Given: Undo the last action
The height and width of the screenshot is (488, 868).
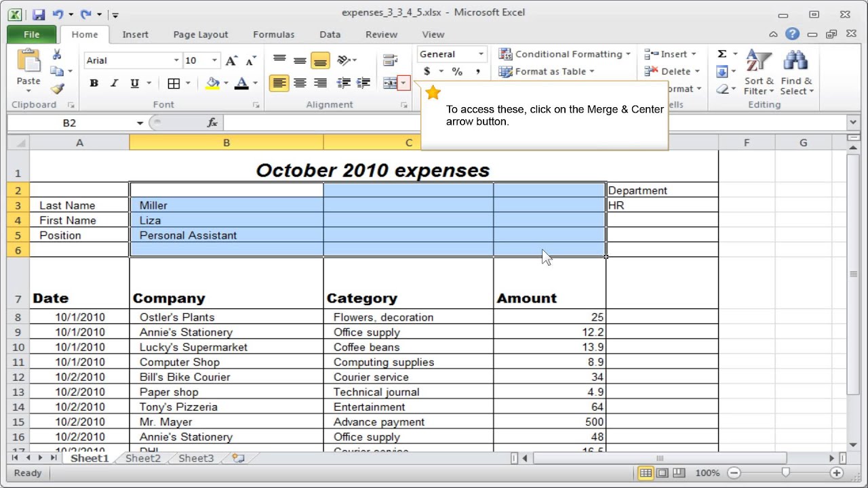Looking at the screenshot, I should [57, 14].
